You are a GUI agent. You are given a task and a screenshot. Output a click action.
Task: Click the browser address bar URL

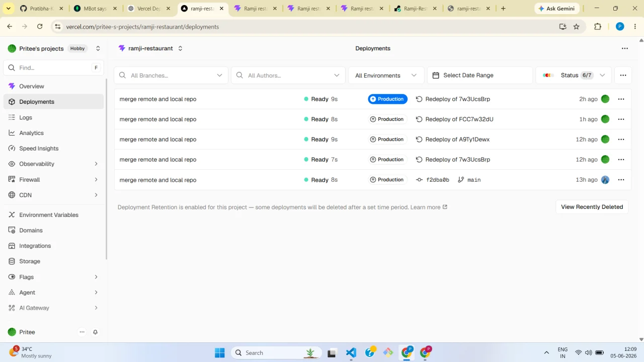click(x=142, y=27)
